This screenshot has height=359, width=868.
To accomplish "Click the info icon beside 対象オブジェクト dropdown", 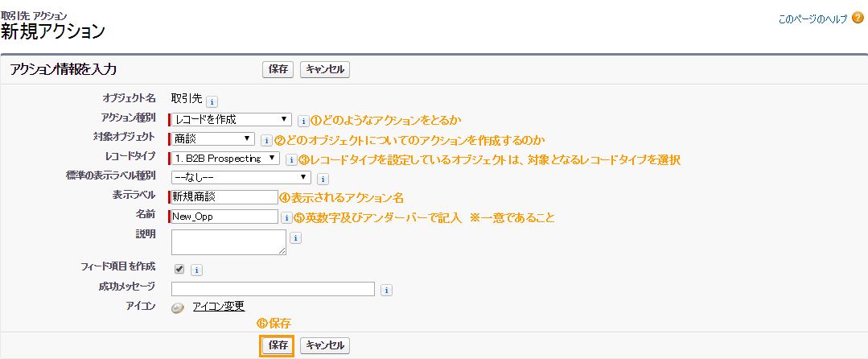I will point(266,141).
